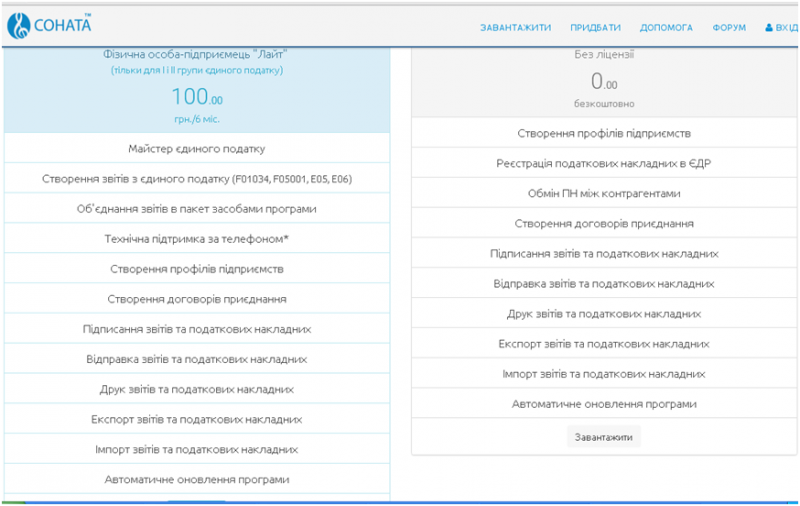The width and height of the screenshot is (800, 506).
Task: Click free plan's "Друк звітів" row
Action: tap(603, 313)
